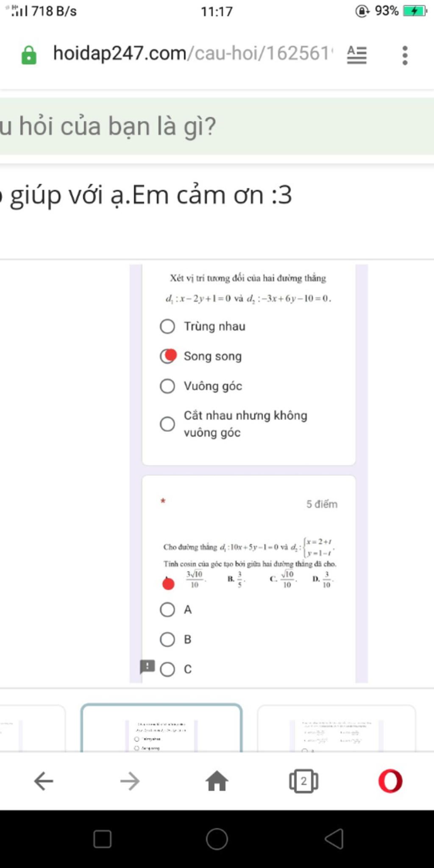Choose answer B radio button
434x868 pixels.
pyautogui.click(x=167, y=639)
